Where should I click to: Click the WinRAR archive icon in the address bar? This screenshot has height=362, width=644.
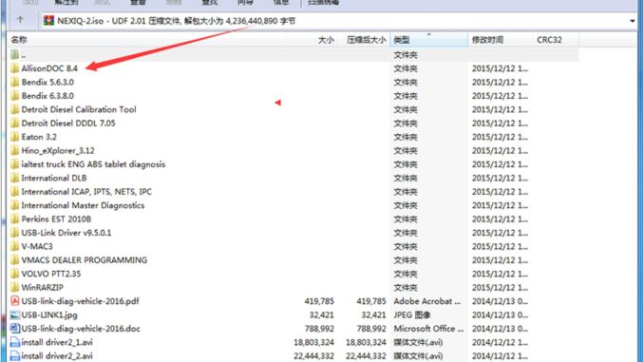(x=48, y=21)
